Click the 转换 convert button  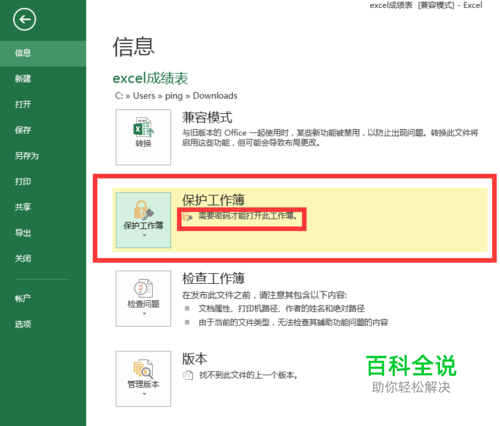[143, 137]
